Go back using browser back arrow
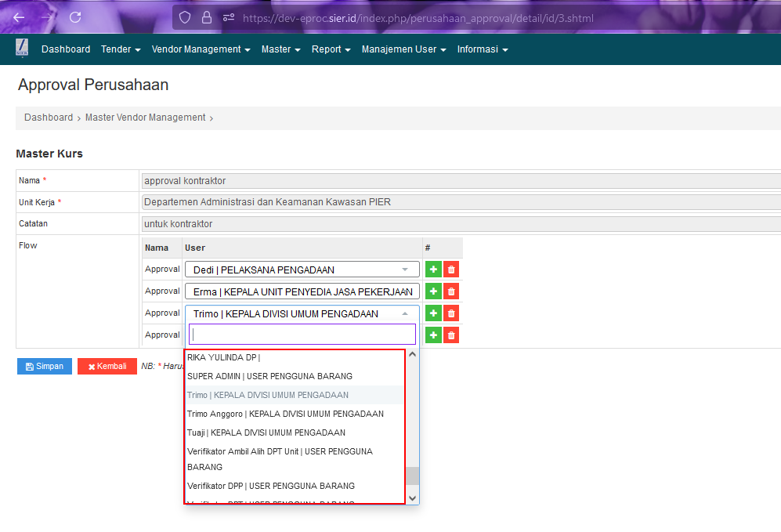781x532 pixels. pyautogui.click(x=19, y=17)
